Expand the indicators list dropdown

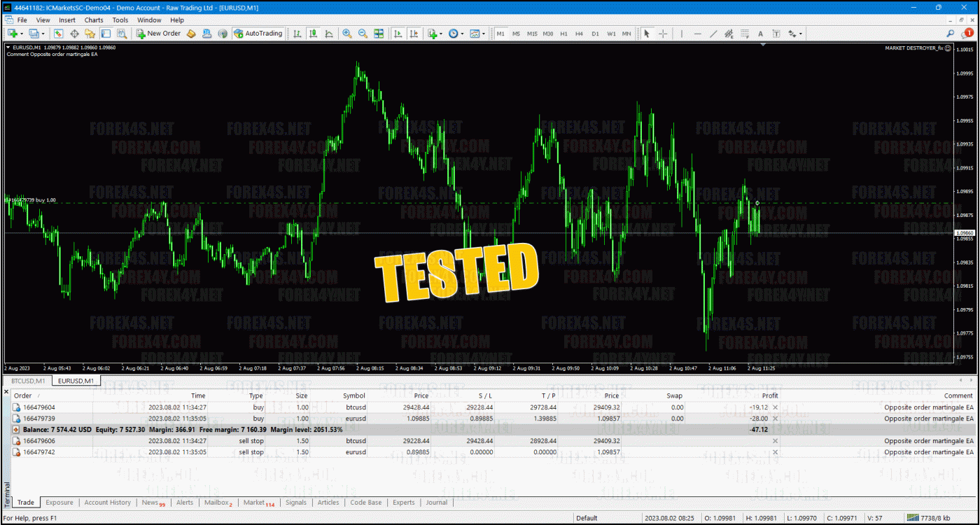tap(441, 33)
